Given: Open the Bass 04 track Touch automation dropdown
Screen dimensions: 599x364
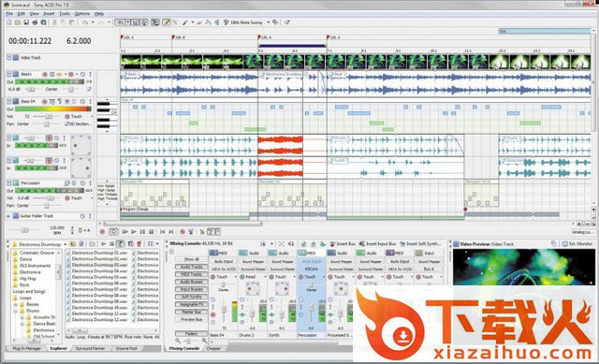Looking at the screenshot, I should [92, 116].
